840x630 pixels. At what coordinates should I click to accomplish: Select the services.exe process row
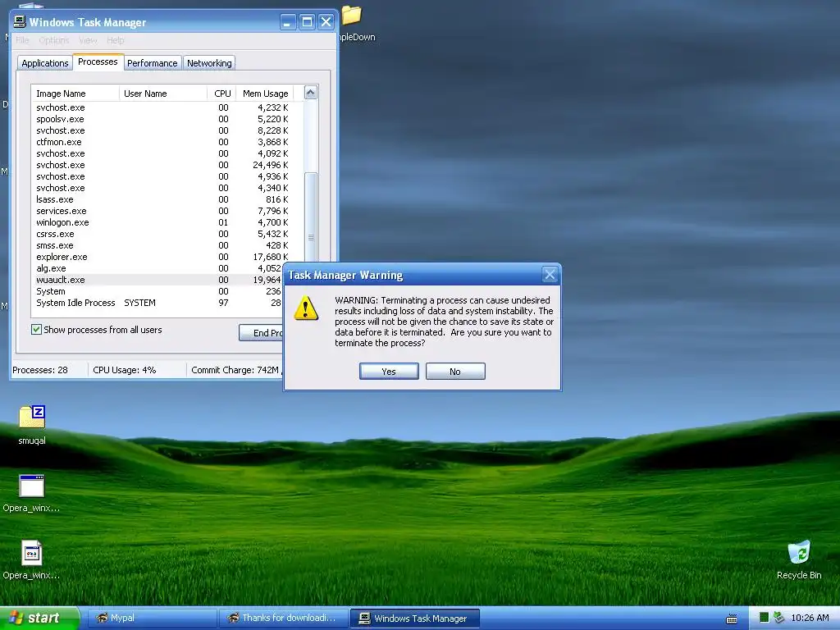[x=162, y=211]
